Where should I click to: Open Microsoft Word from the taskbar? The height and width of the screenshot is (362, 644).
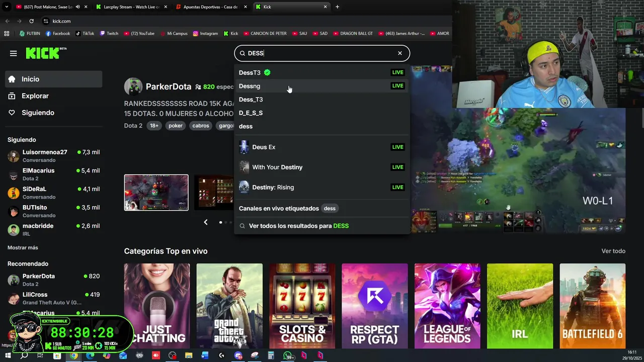coord(205,355)
